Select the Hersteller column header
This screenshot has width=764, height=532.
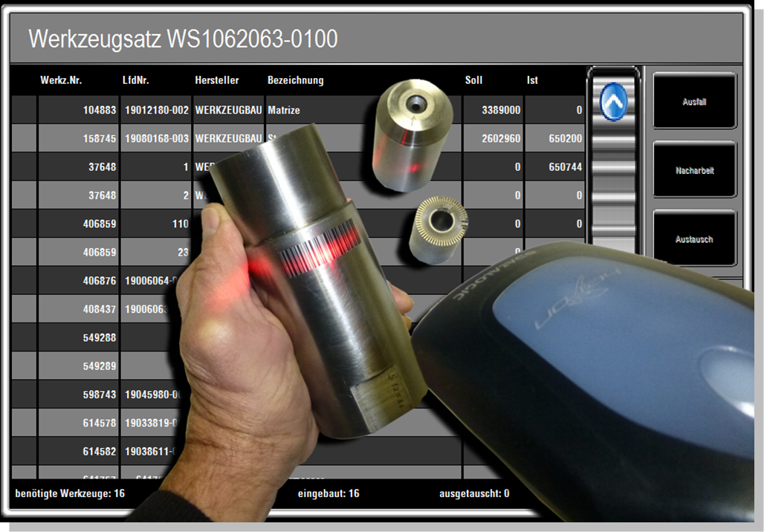[x=216, y=80]
